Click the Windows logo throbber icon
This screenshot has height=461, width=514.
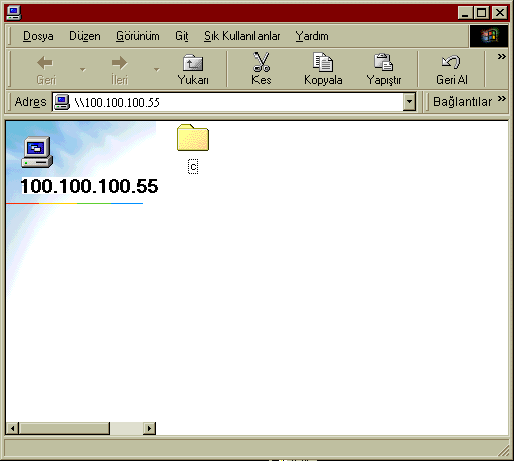[489, 36]
